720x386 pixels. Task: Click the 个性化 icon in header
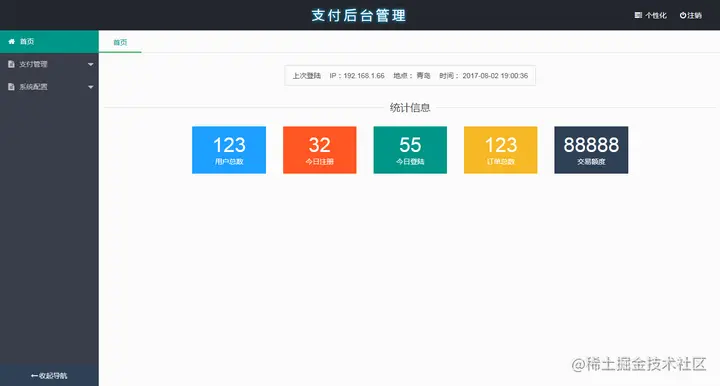[x=638, y=15]
